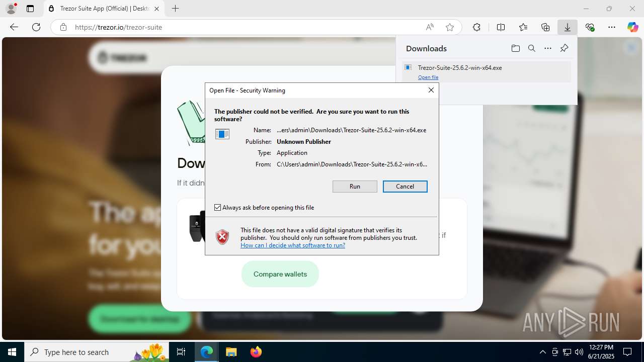This screenshot has width=644, height=362.
Task: Open more options in Downloads panel
Action: [548, 48]
